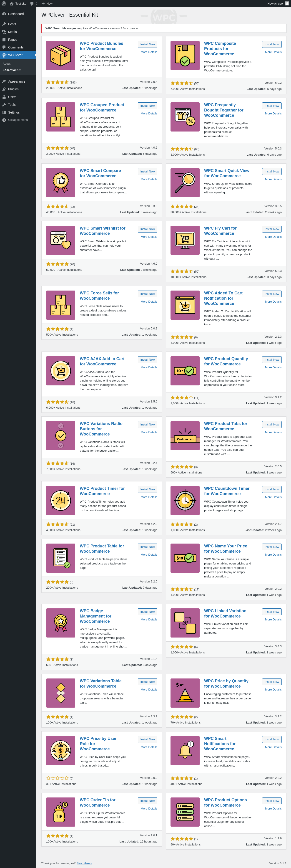
Task: Click the WPC Order Tip jar icon
Action: 61,812
